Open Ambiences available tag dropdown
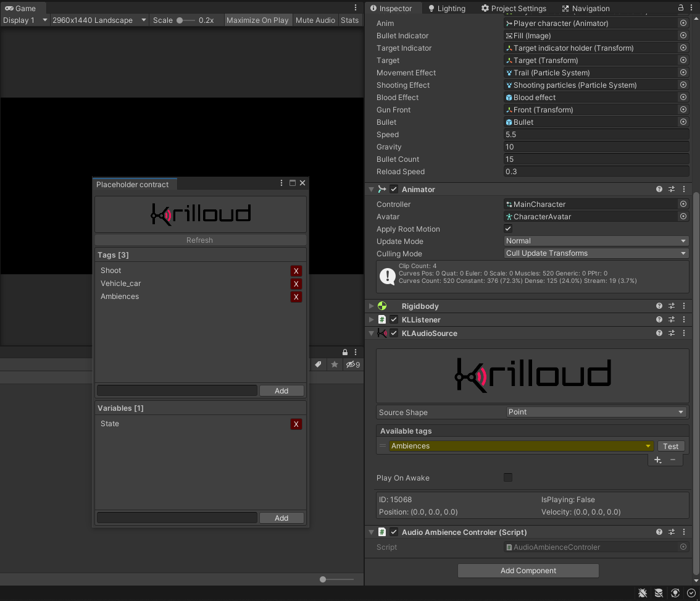 (x=521, y=446)
